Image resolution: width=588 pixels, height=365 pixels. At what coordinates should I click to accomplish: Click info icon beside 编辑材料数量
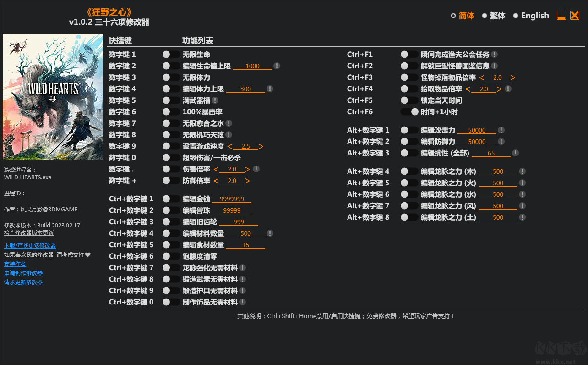(270, 233)
